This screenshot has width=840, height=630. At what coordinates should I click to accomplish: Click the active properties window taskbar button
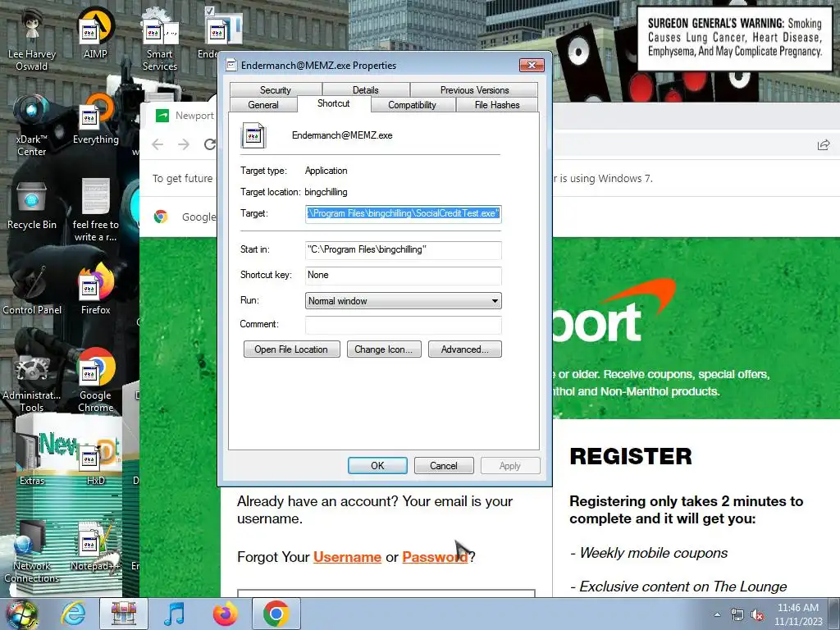[x=123, y=614]
